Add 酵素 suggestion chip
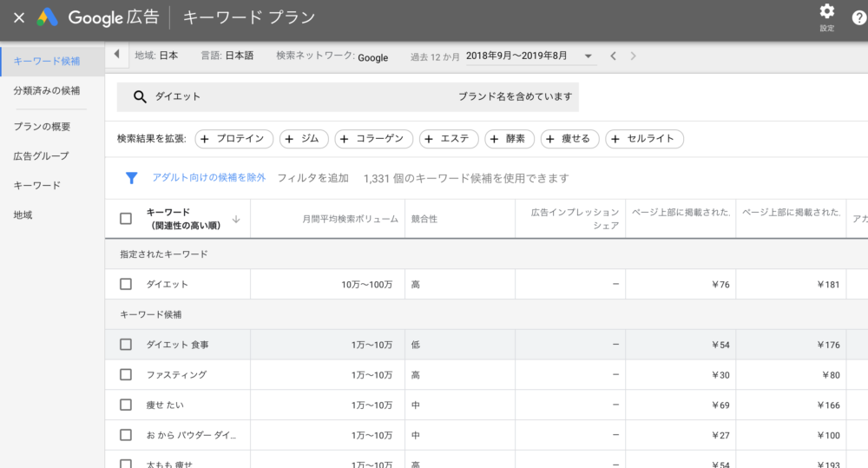 click(510, 138)
